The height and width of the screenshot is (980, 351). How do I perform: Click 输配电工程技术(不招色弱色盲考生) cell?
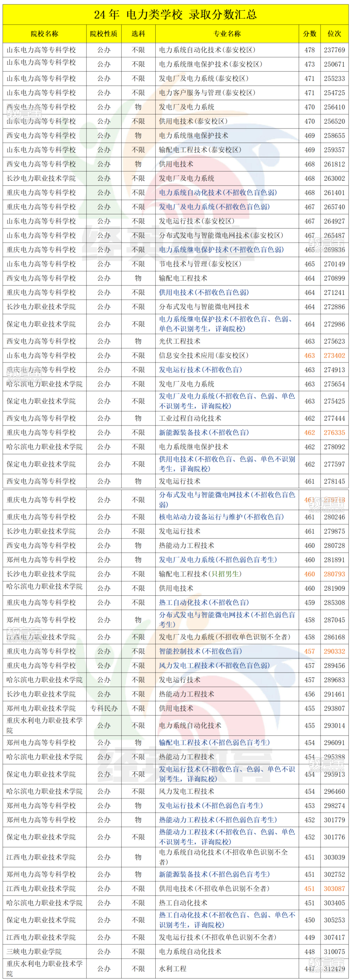coord(214,742)
